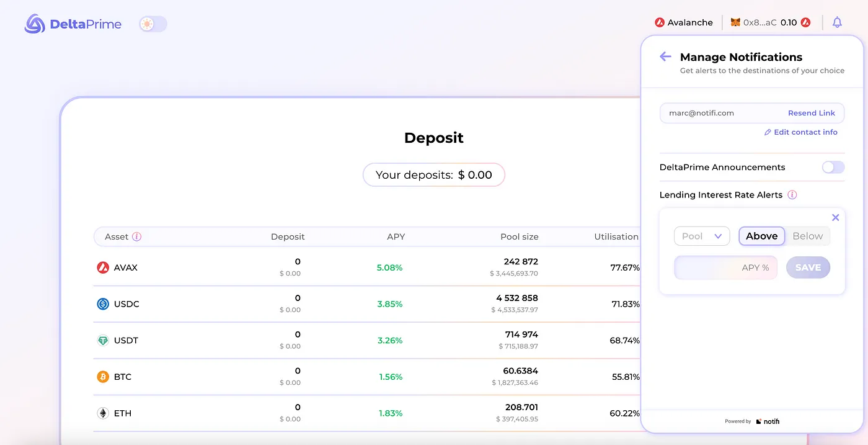868x445 pixels.
Task: Click the $ 1,827,363.46 BTC pool value
Action: 514,382
